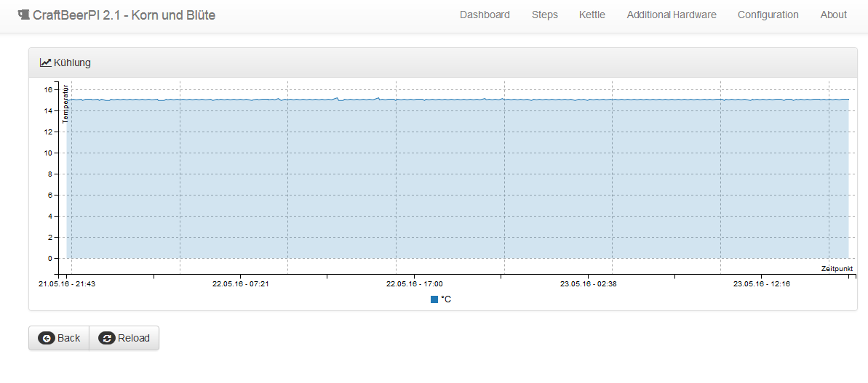Open the Steps menu item
The image size is (868, 383).
click(x=544, y=15)
